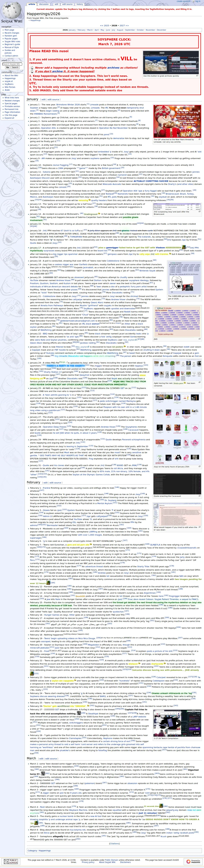204x868 pixels.
Task: Click Public Domain footer text link
Action: (111, 860)
